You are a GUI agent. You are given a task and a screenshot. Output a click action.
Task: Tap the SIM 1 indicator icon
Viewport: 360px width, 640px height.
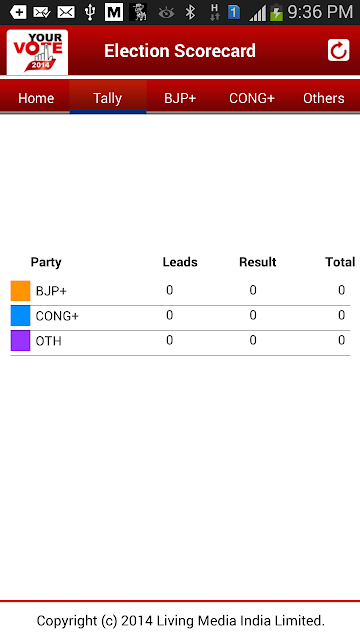point(234,13)
